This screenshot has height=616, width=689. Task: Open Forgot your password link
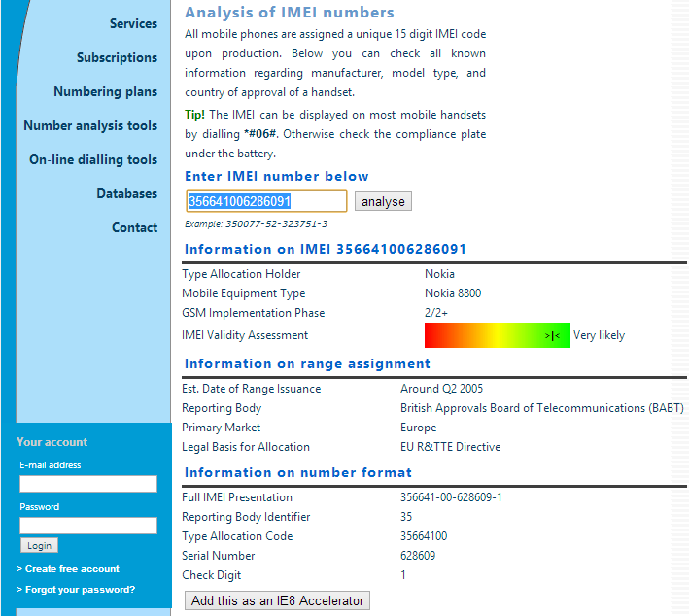[x=80, y=590]
